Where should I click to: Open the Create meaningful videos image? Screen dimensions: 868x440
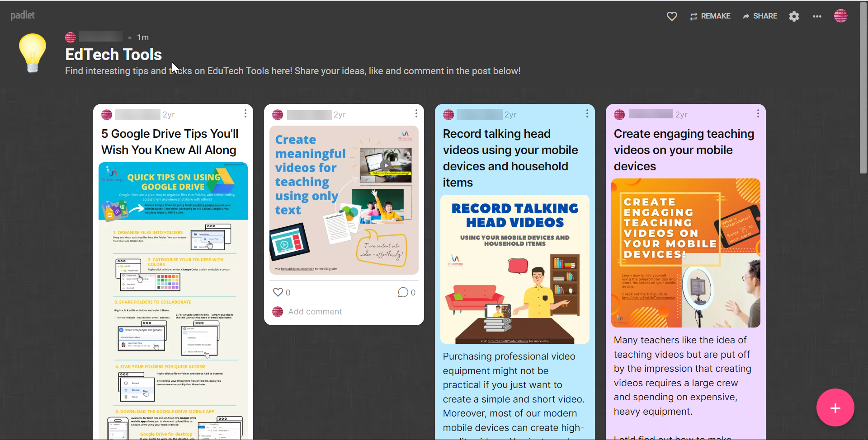pos(344,200)
